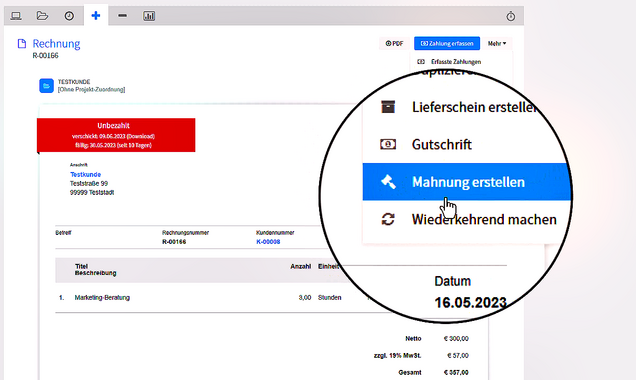The image size is (636, 380).
Task: Click the Stunden unit cell
Action: [329, 298]
